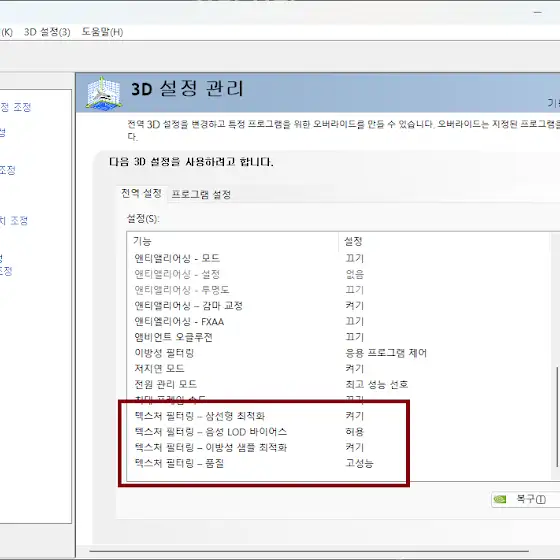This screenshot has width=560, height=560.
Task: Open the 3D 설정(3) menu
Action: pyautogui.click(x=47, y=32)
